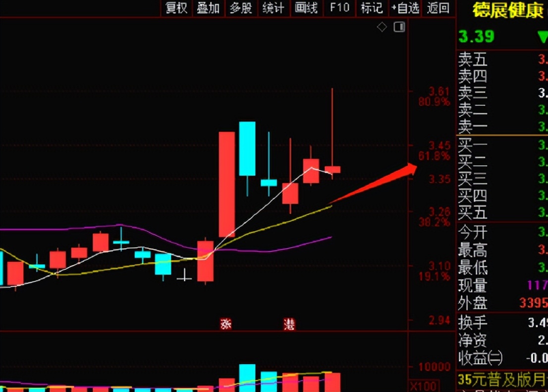Click the 港 marker below the chart
The width and height of the screenshot is (548, 392).
(289, 324)
